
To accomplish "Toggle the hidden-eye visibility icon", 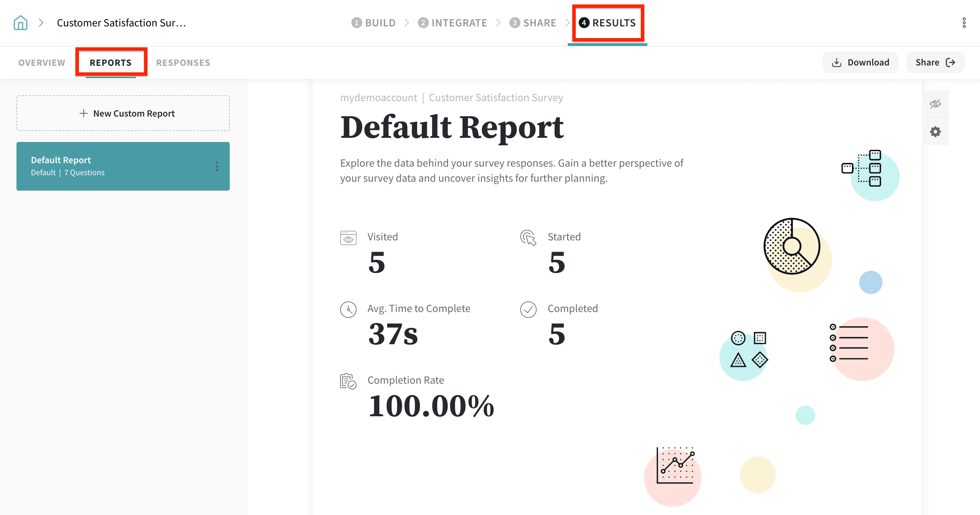I will (935, 104).
